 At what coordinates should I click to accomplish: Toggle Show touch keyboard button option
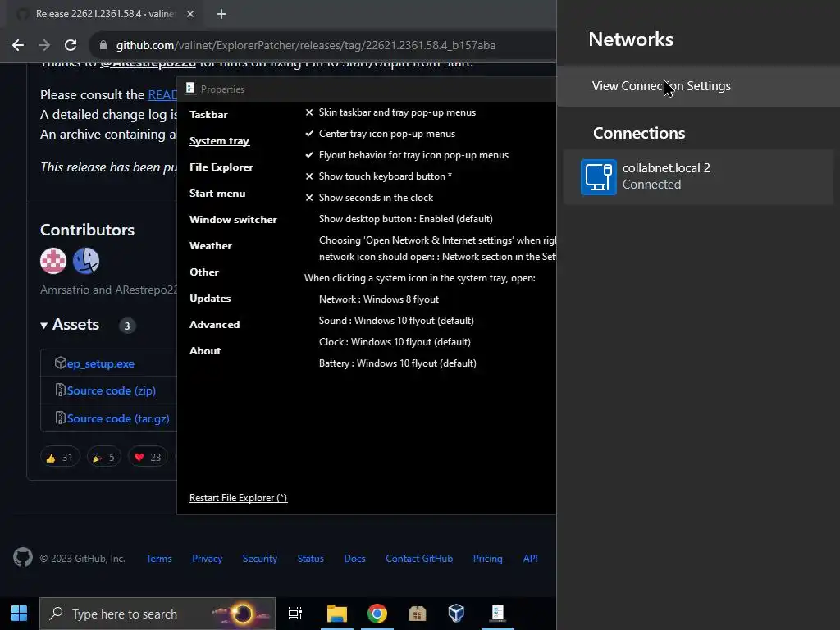379,176
